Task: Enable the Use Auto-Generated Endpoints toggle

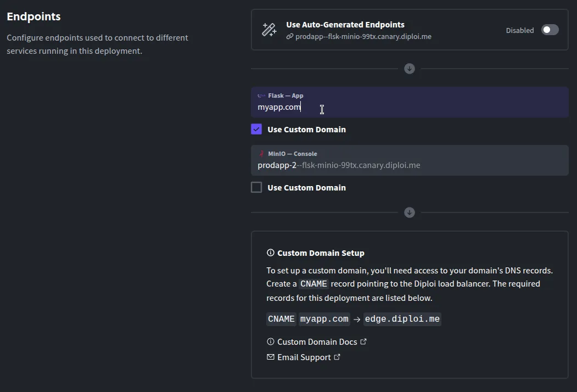Action: [550, 30]
